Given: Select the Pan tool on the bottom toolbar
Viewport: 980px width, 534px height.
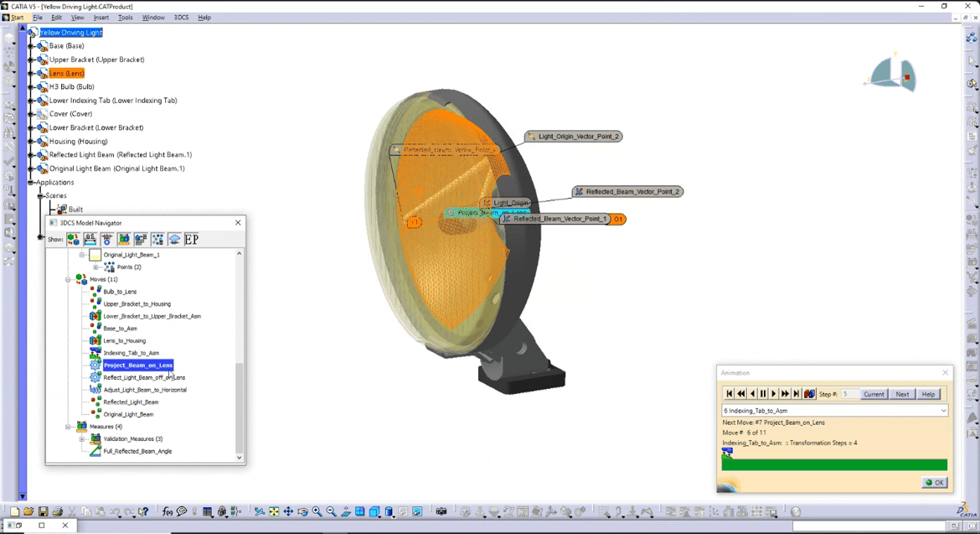Looking at the screenshot, I should (288, 511).
